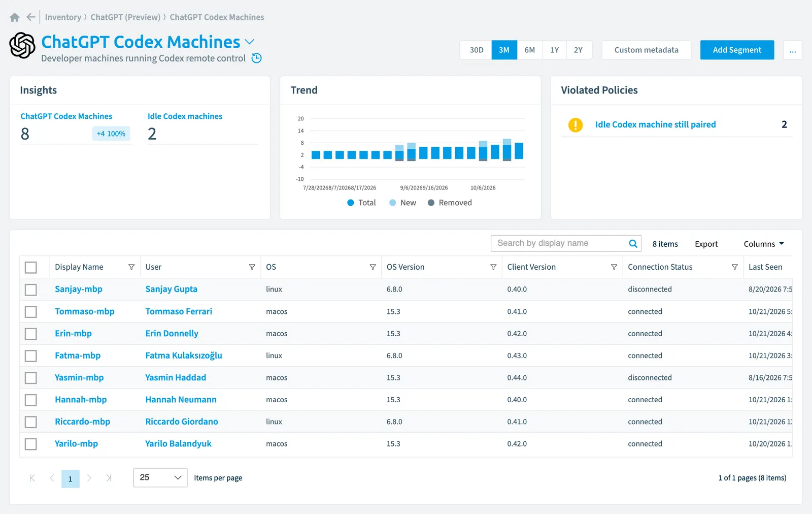Viewport: 812px width, 514px height.
Task: Toggle the New legend series
Action: (x=402, y=203)
